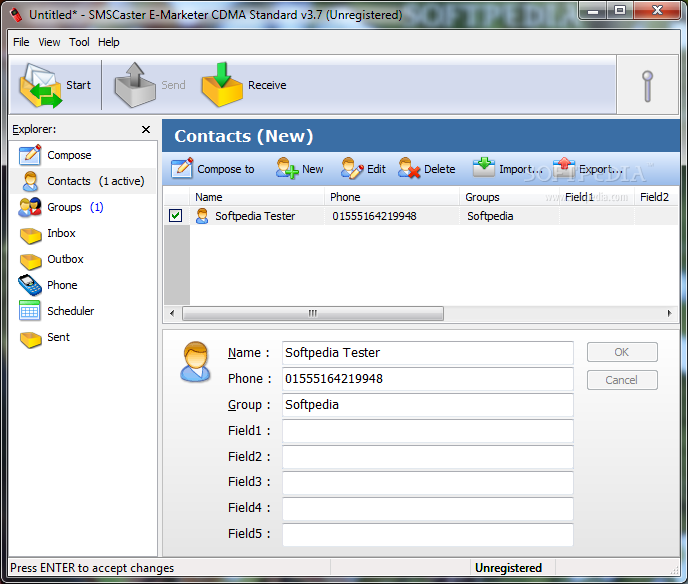Select the Softpedia group cell in list
Viewport: 688px width, 584px height.
(490, 216)
